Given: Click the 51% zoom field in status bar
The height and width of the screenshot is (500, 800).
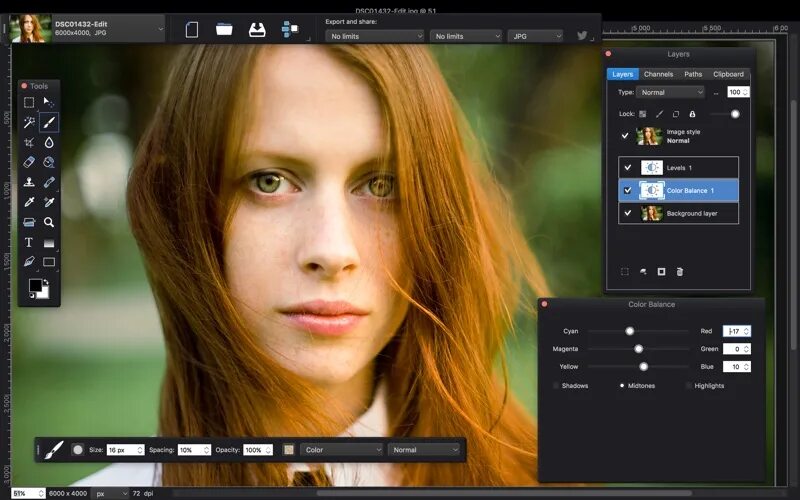Looking at the screenshot, I should [x=28, y=493].
